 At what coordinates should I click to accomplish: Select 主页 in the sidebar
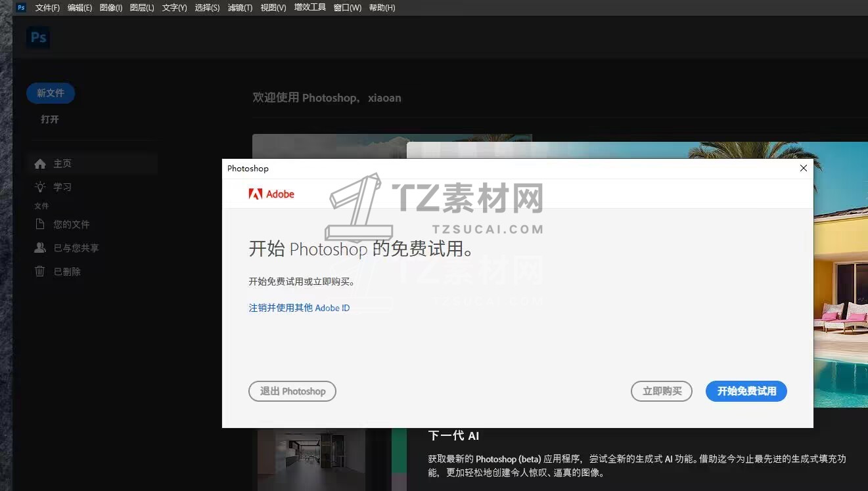[x=92, y=163]
